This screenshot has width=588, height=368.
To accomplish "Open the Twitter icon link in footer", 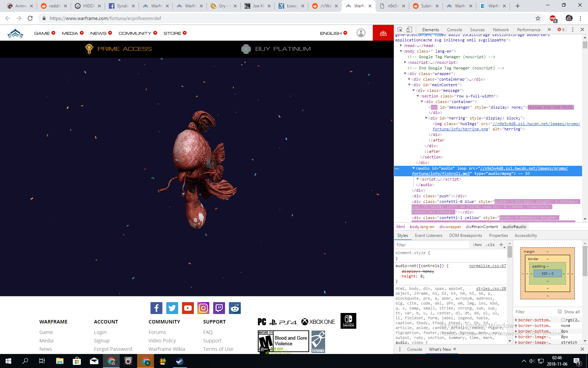I will coord(172,308).
